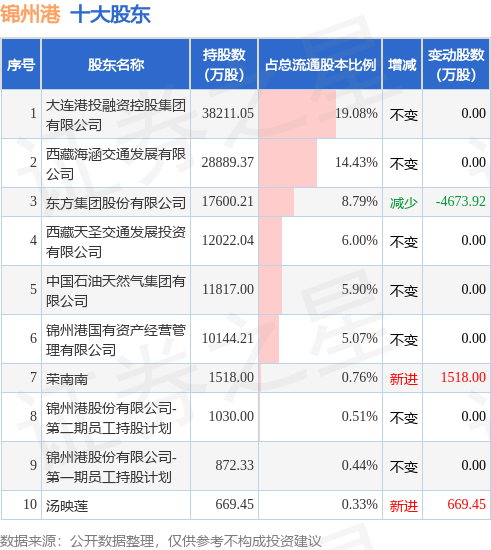
Task: Click the 股东名称 column header
Action: [116, 65]
